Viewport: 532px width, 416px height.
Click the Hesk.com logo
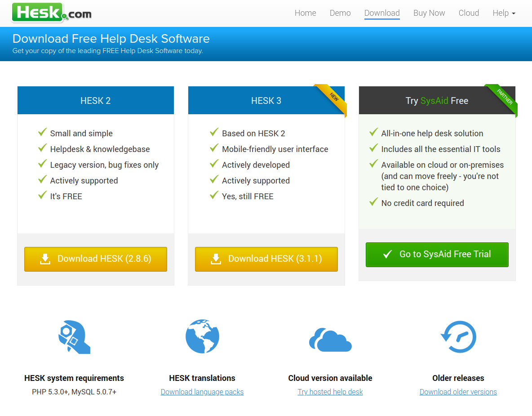pos(52,13)
